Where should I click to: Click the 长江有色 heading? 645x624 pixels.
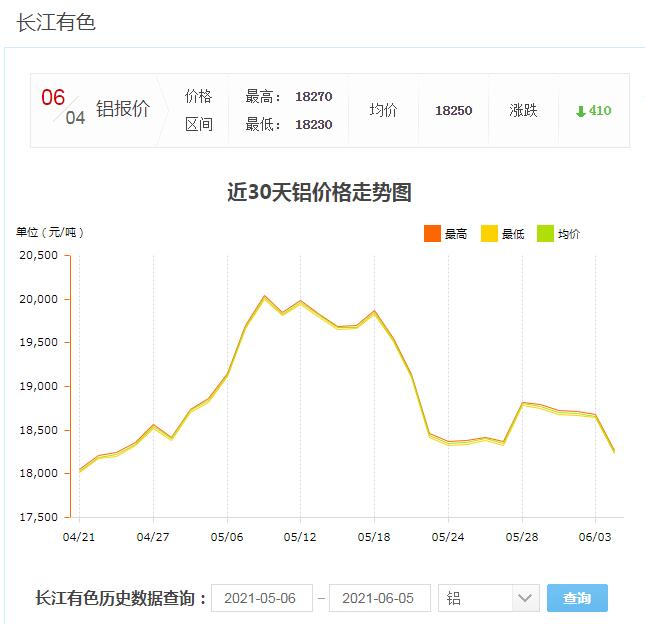pos(56,22)
